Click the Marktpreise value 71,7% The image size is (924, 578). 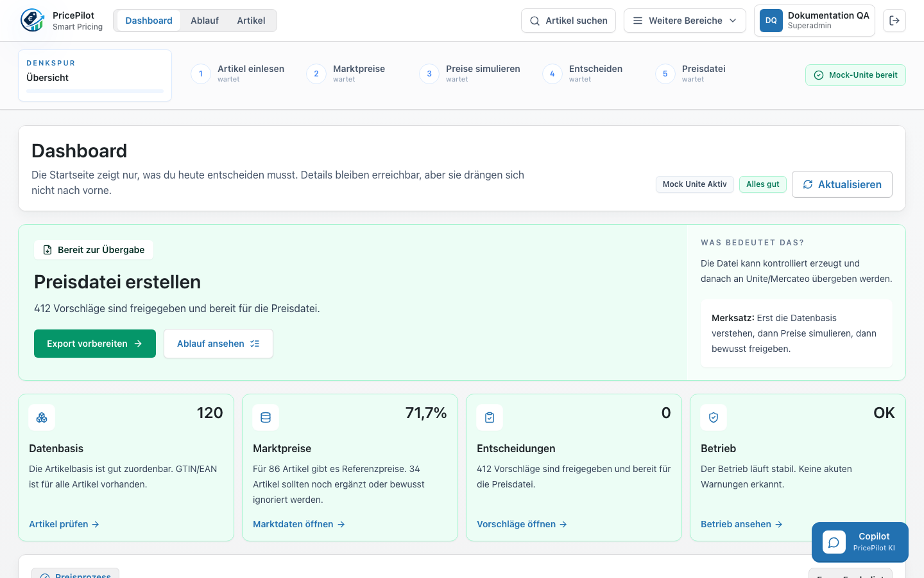click(x=426, y=413)
